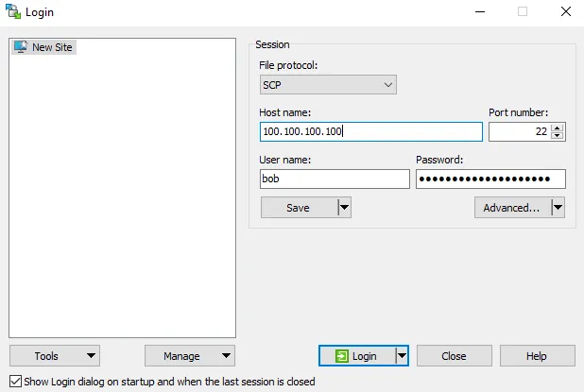Open the Login button dropdown arrow
The width and height of the screenshot is (584, 392).
coord(402,356)
